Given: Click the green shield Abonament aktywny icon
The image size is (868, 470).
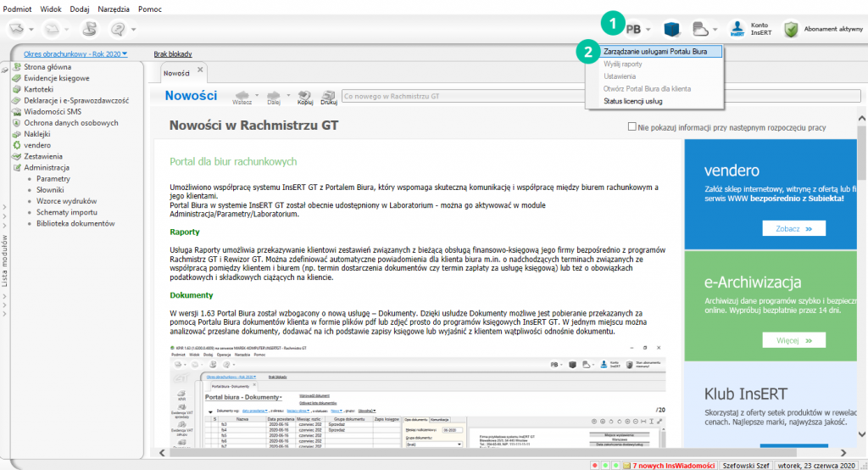Looking at the screenshot, I should click(x=791, y=29).
